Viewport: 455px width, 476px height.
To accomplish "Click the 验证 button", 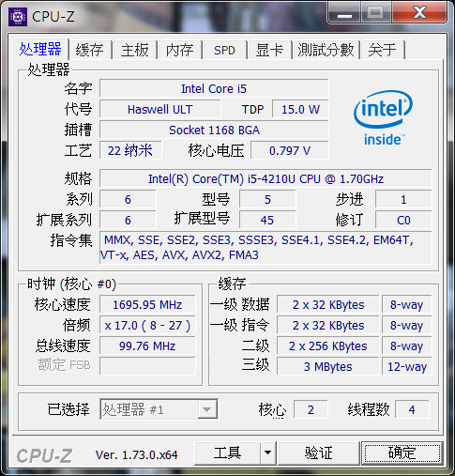I will [319, 453].
